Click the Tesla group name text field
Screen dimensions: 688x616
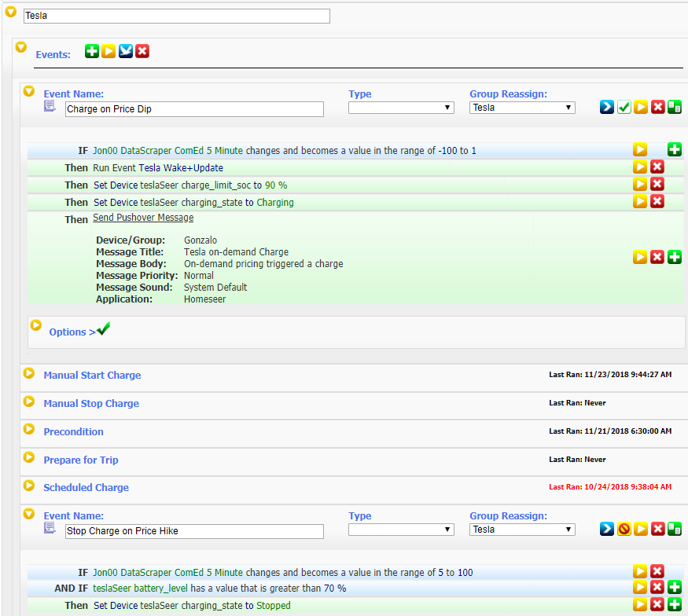(x=176, y=16)
